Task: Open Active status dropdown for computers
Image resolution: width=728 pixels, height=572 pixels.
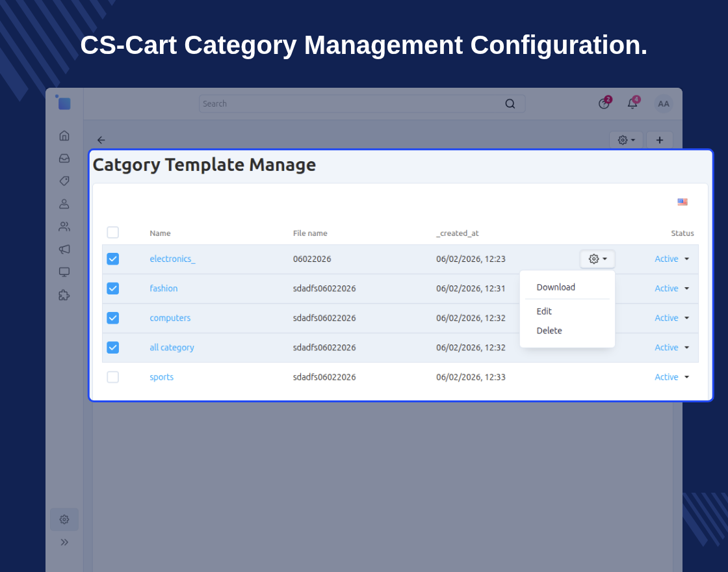Action: click(x=671, y=318)
